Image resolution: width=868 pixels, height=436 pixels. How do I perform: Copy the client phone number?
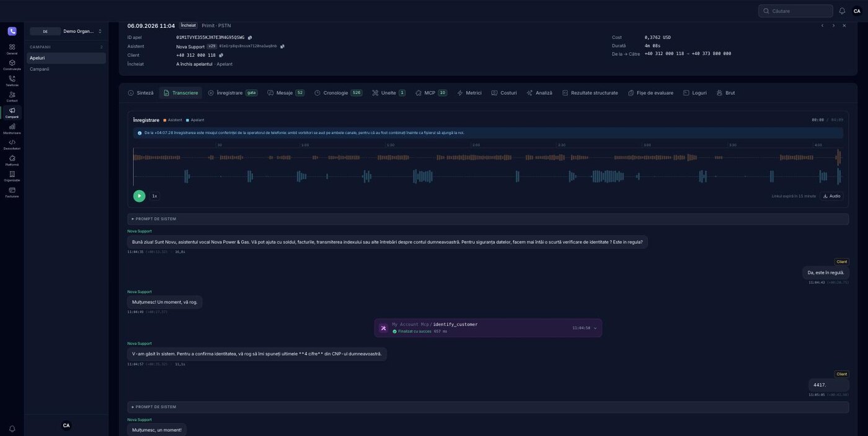coord(221,55)
